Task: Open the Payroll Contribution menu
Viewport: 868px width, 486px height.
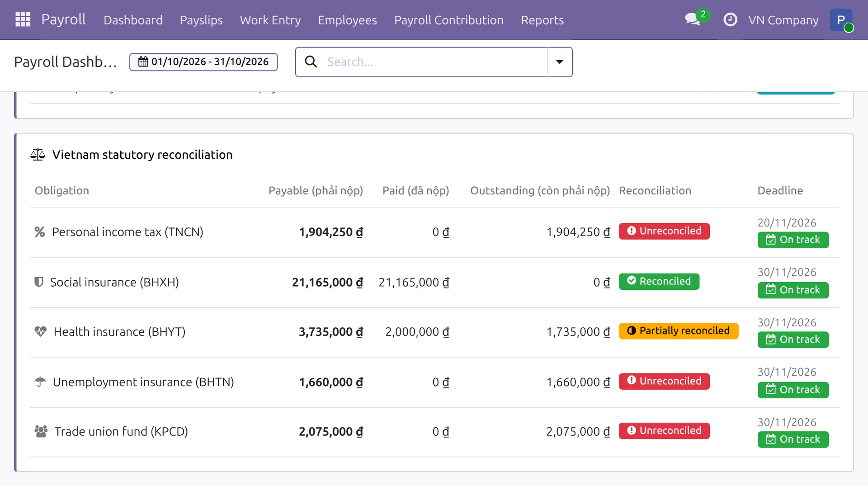Action: [x=449, y=20]
